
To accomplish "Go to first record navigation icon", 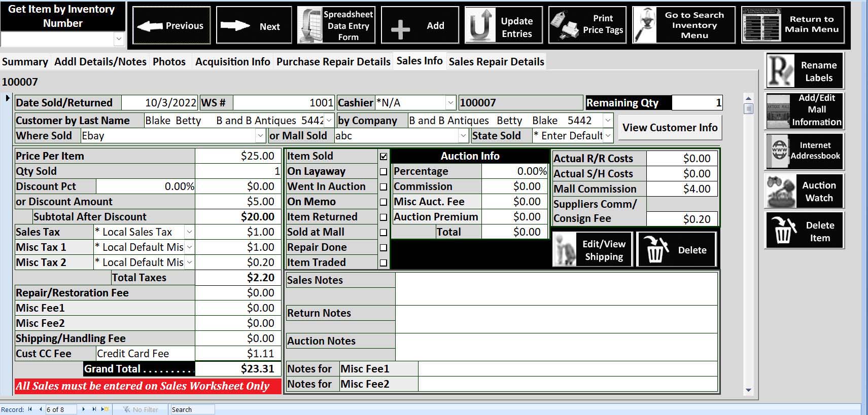I will point(30,409).
